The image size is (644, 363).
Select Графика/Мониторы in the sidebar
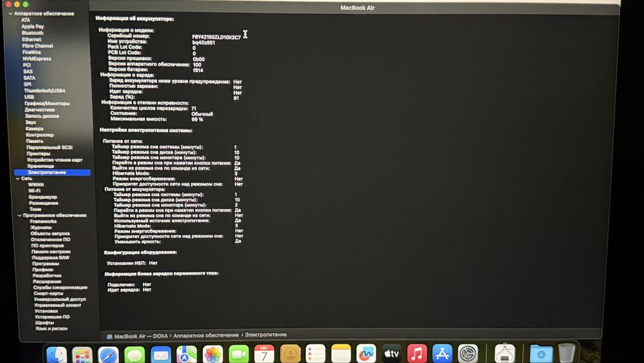(47, 104)
